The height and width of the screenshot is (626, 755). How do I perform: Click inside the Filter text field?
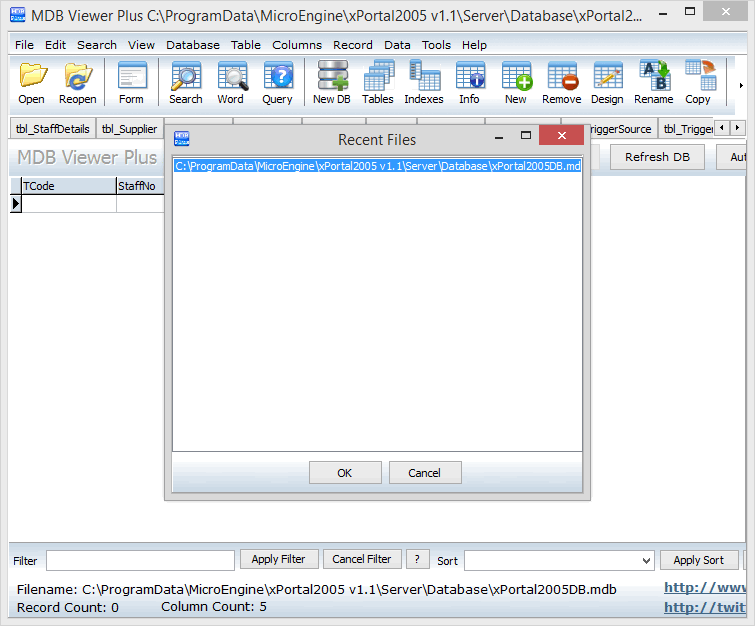coord(140,560)
